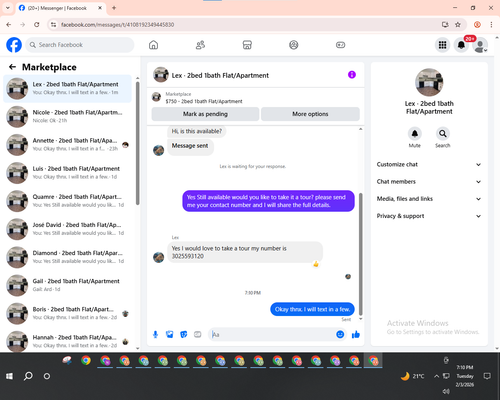500x400 pixels.
Task: Click the address bar URL
Action: click(x=118, y=25)
